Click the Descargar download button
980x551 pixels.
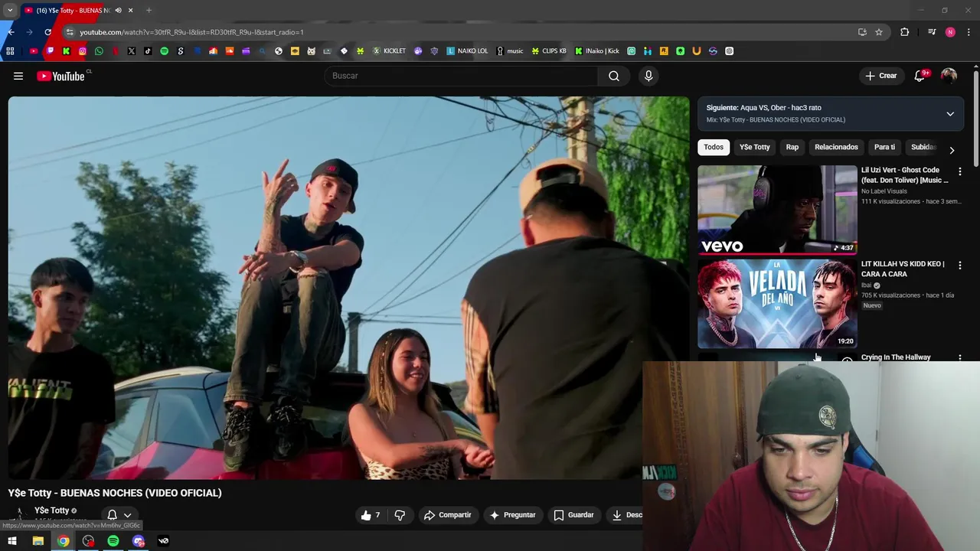[x=626, y=515]
